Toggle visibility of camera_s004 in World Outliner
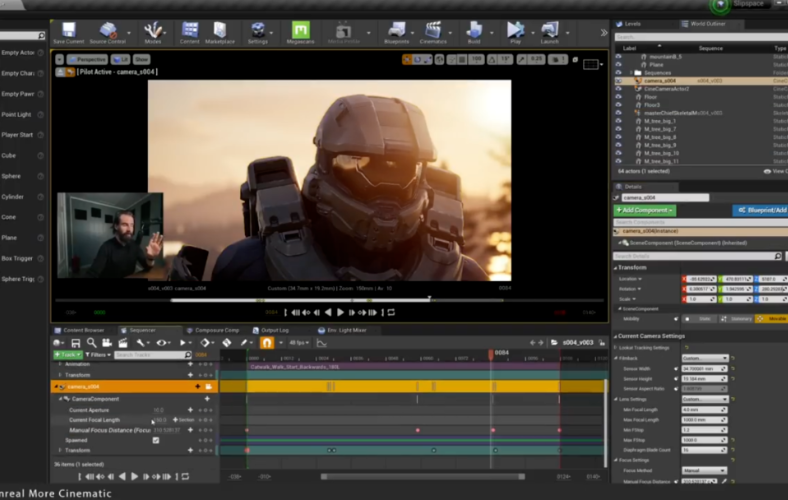 click(618, 80)
